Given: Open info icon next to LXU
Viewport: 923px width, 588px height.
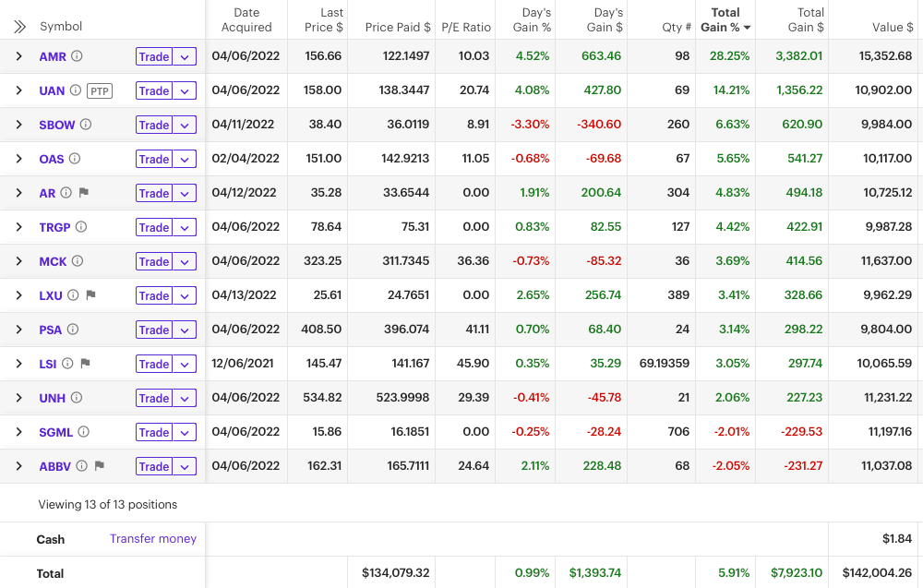Looking at the screenshot, I should pos(73,294).
